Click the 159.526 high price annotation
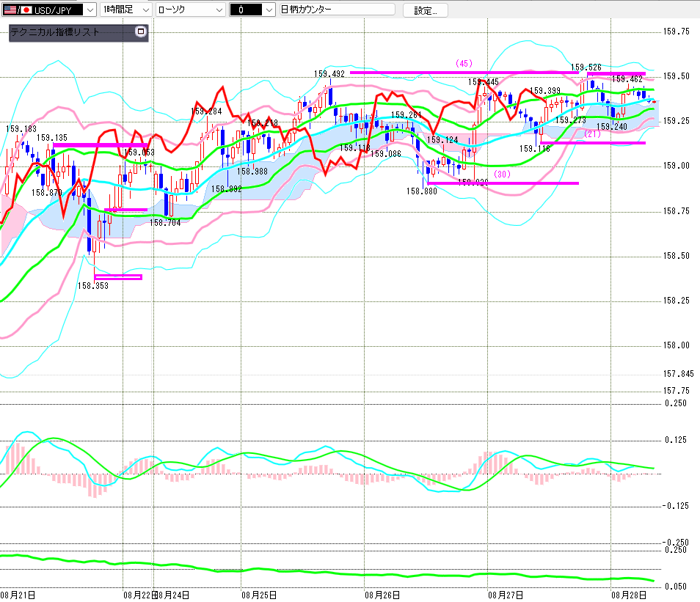700x602 pixels. tap(586, 67)
